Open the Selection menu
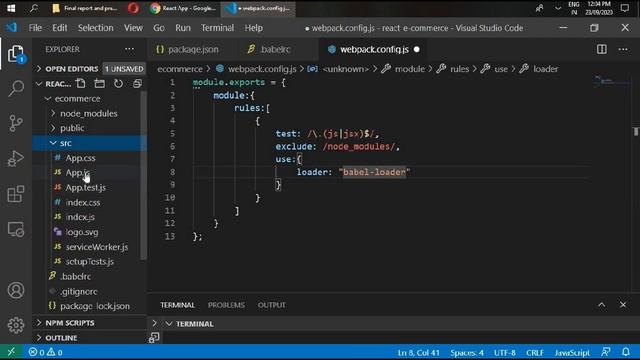The width and height of the screenshot is (640, 360). pos(96,28)
